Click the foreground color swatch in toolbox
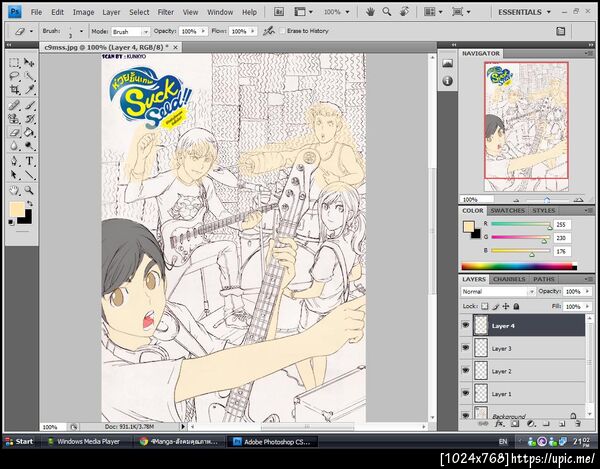 (16, 210)
